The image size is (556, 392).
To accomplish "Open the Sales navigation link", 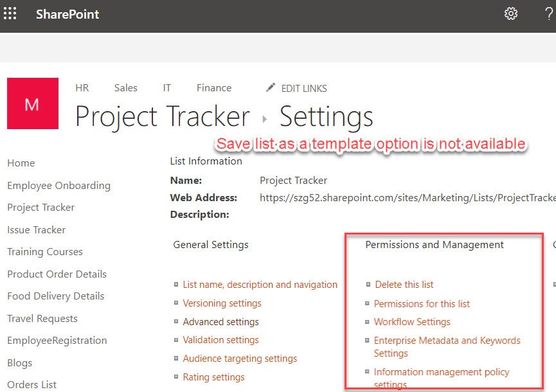I will tap(125, 87).
